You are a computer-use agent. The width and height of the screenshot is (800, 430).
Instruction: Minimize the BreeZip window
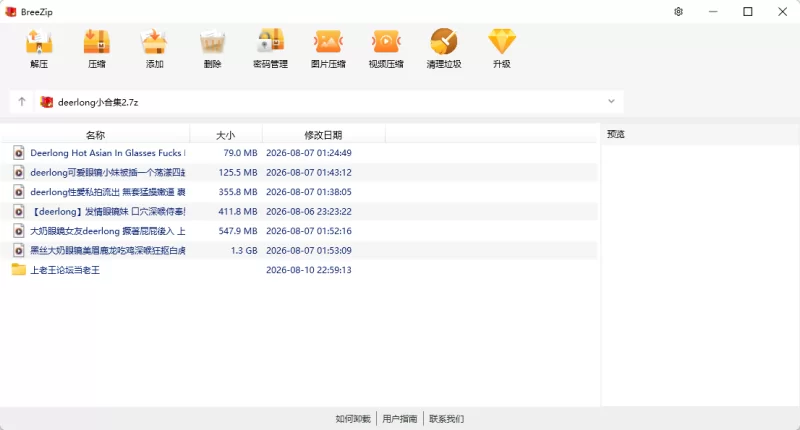point(713,12)
